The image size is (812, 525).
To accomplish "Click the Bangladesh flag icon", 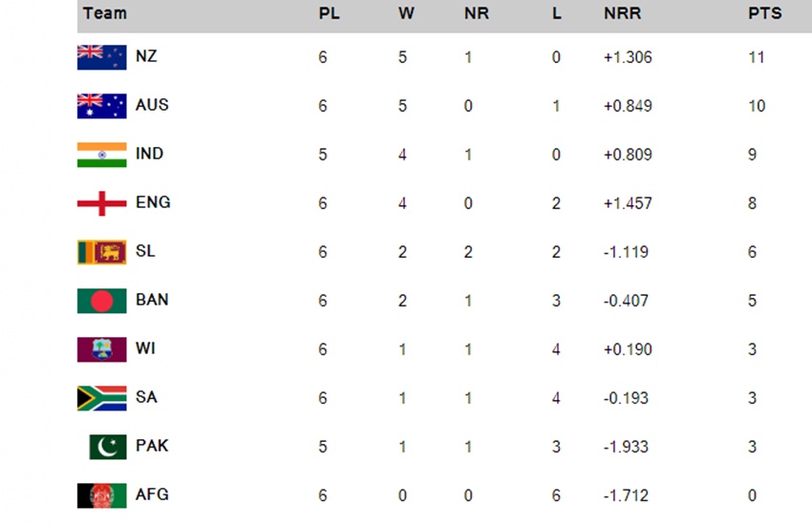I will [101, 301].
